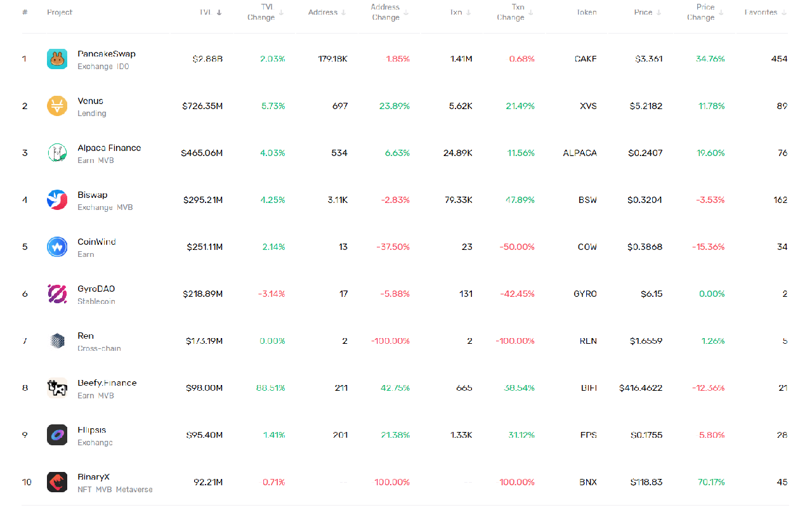Open the Alpaca Finance project
Screen dimensions: 812x510
(109, 148)
